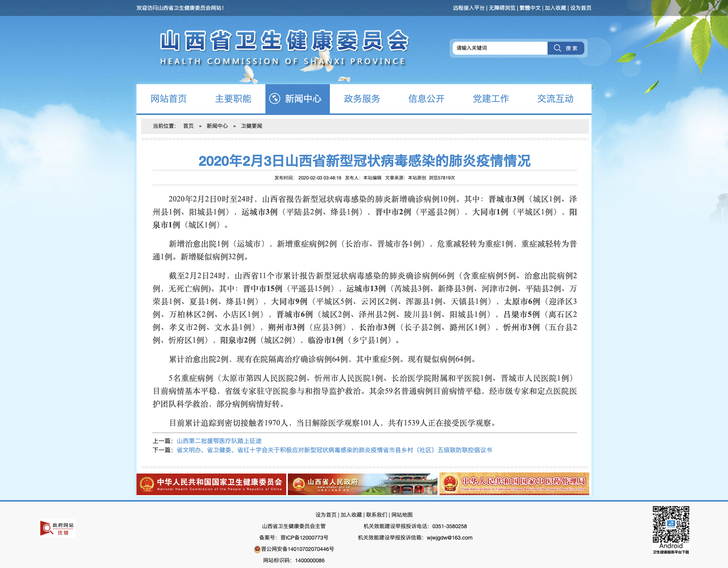Click the Android QR code image
The width and height of the screenshot is (728, 568).
click(671, 524)
